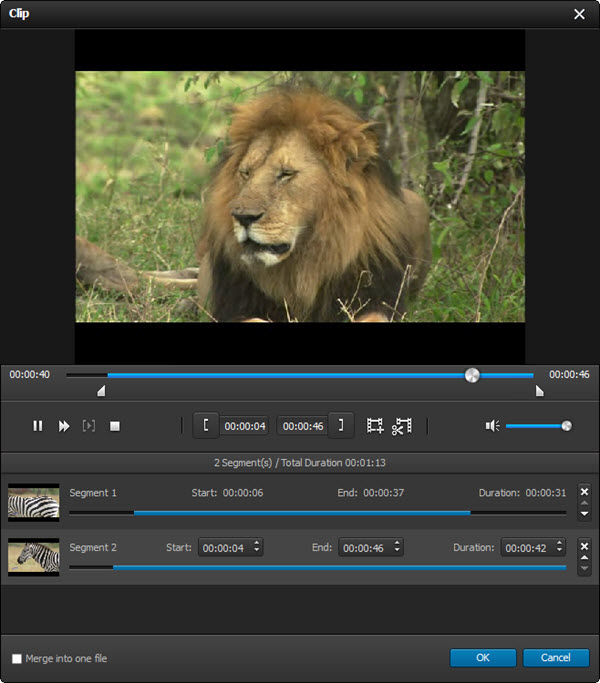Click the new segment icon
Screen dimensions: 600x683
[375, 426]
